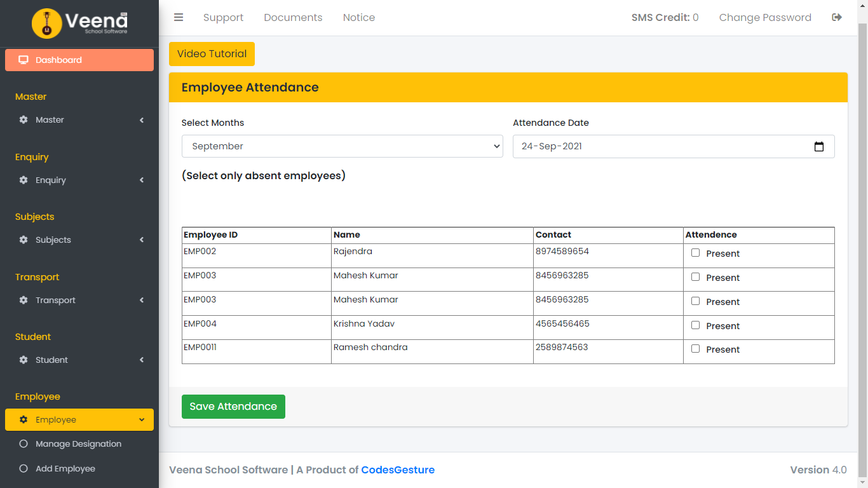Click the name Ramesh chandra
This screenshot has height=488, width=868.
(370, 347)
